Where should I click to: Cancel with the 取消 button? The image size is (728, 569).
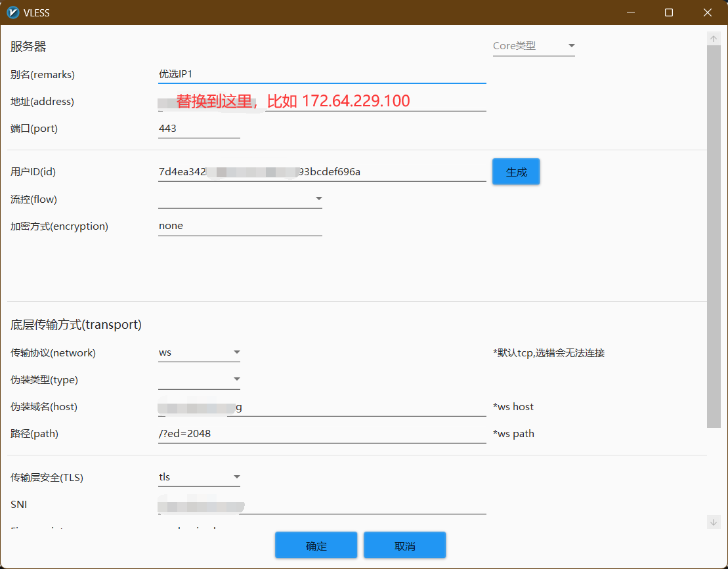[404, 545]
